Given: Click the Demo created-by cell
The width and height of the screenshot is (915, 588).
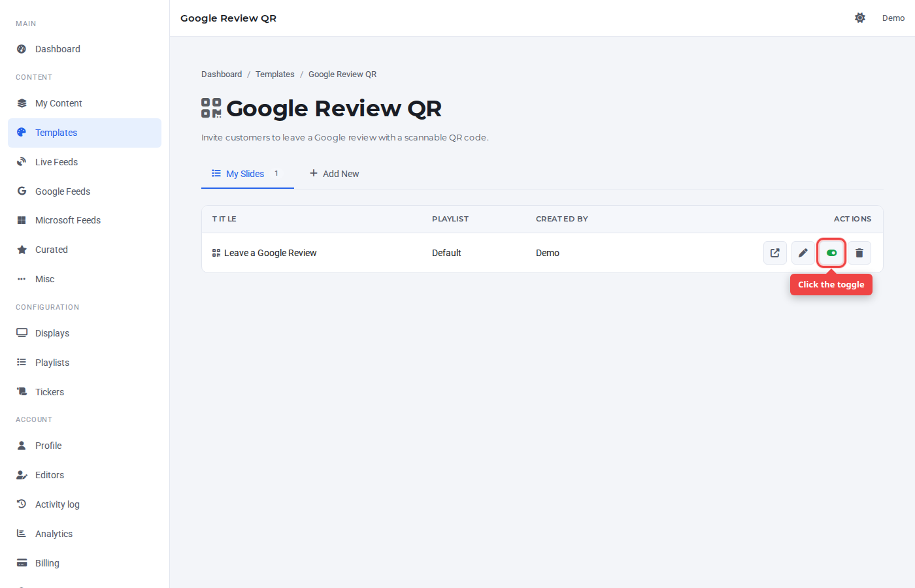Looking at the screenshot, I should point(548,253).
